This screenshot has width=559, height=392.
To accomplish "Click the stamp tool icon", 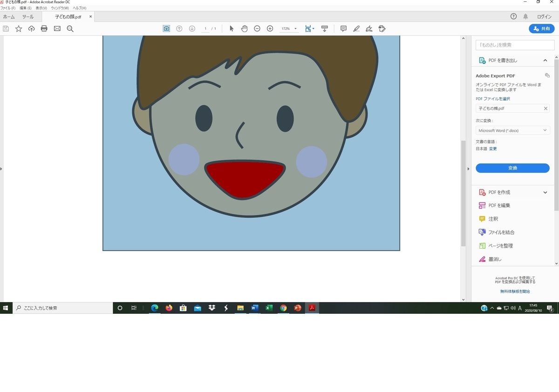I will [x=382, y=29].
